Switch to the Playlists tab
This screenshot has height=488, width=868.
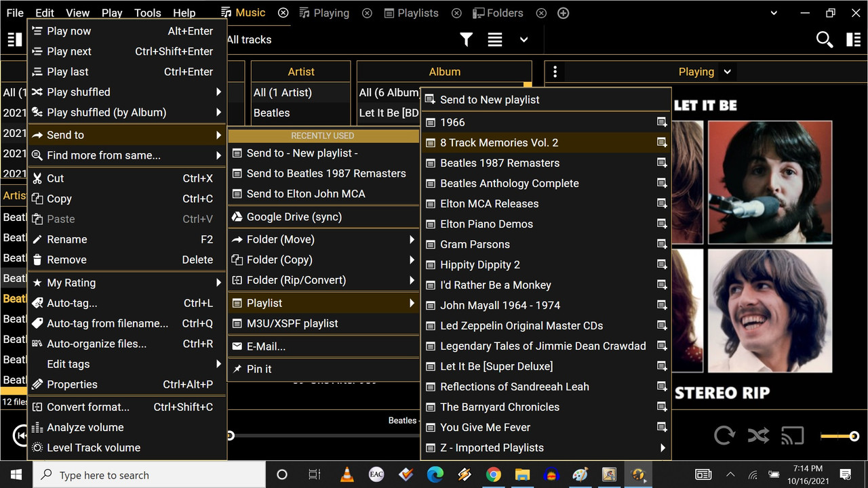point(411,13)
